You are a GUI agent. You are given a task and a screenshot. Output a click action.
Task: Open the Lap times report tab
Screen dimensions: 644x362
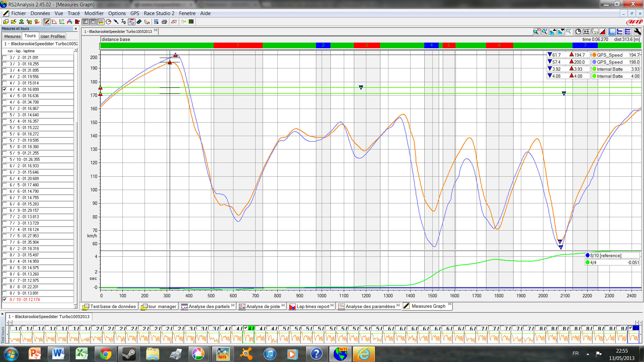312,306
